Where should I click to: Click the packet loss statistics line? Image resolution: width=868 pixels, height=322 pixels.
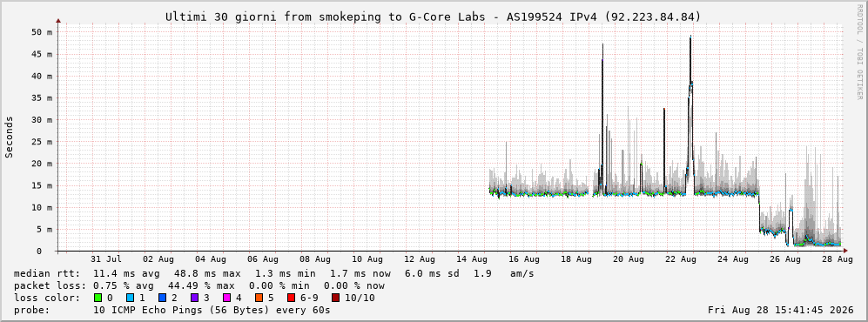[x=199, y=286]
